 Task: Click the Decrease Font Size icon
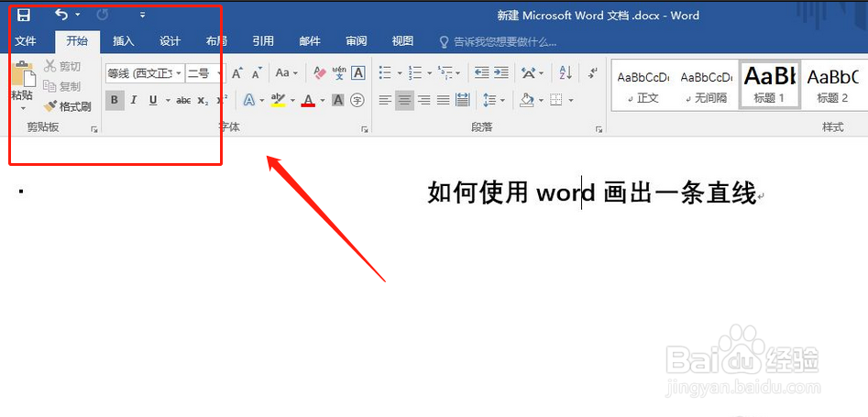257,73
